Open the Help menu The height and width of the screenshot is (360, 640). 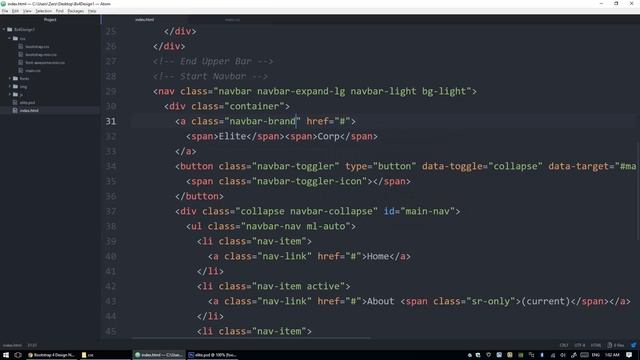92,11
